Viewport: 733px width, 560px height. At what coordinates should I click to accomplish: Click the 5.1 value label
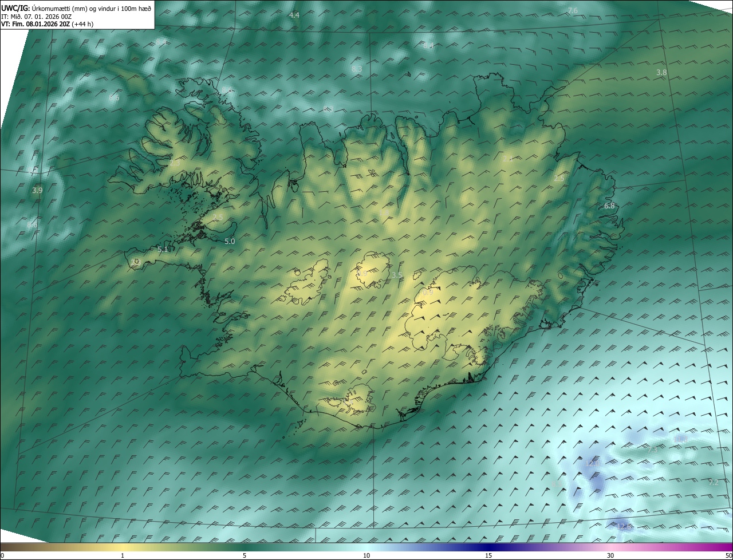tap(163, 250)
